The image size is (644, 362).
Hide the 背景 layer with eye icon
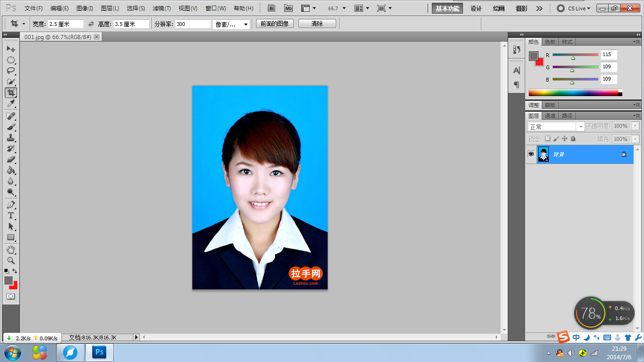pos(531,154)
